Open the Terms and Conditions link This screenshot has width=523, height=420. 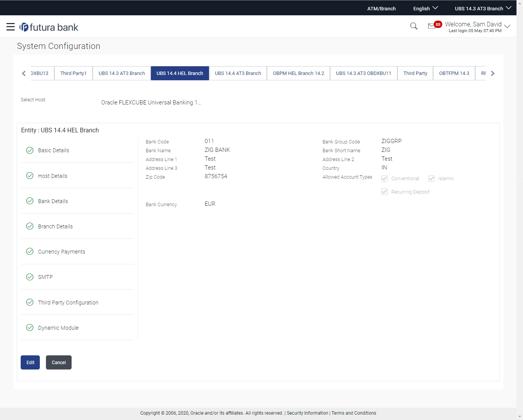354,413
